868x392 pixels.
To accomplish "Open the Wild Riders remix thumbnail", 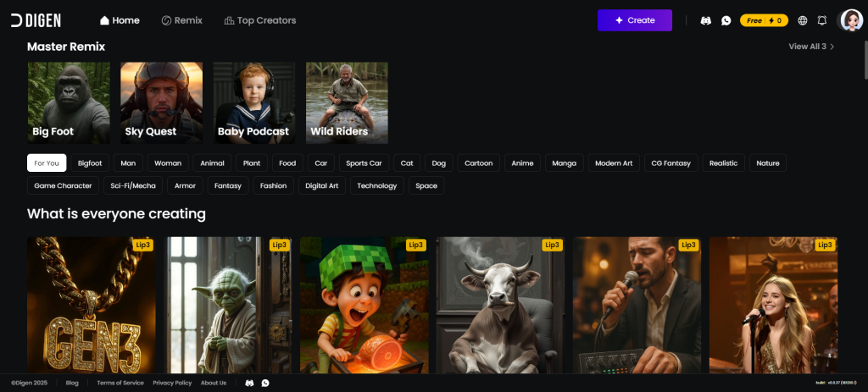I will click(347, 102).
